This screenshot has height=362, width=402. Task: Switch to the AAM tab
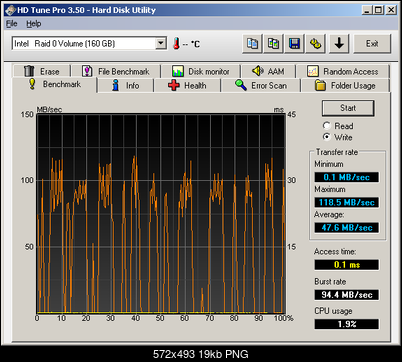click(x=268, y=71)
